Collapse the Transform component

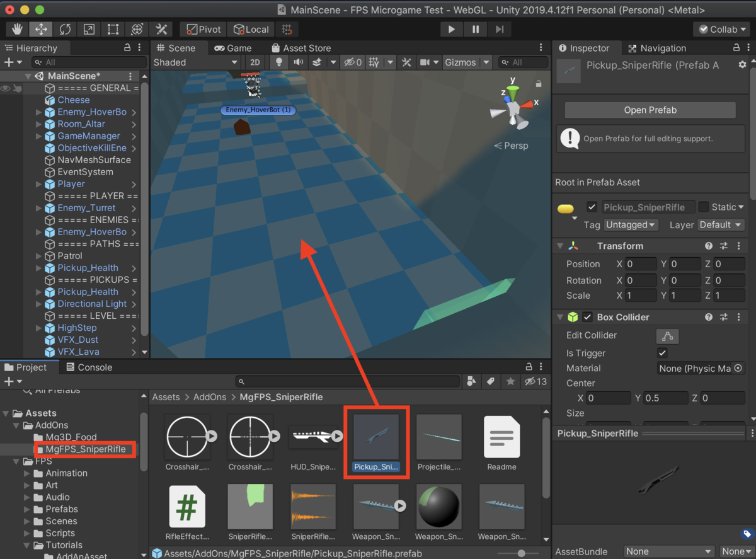(559, 246)
